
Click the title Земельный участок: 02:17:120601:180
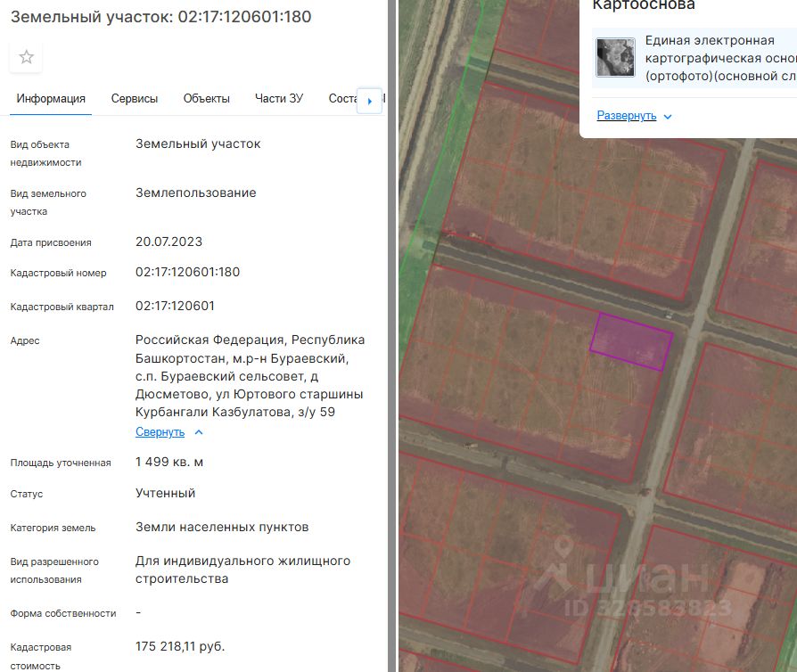tap(160, 17)
